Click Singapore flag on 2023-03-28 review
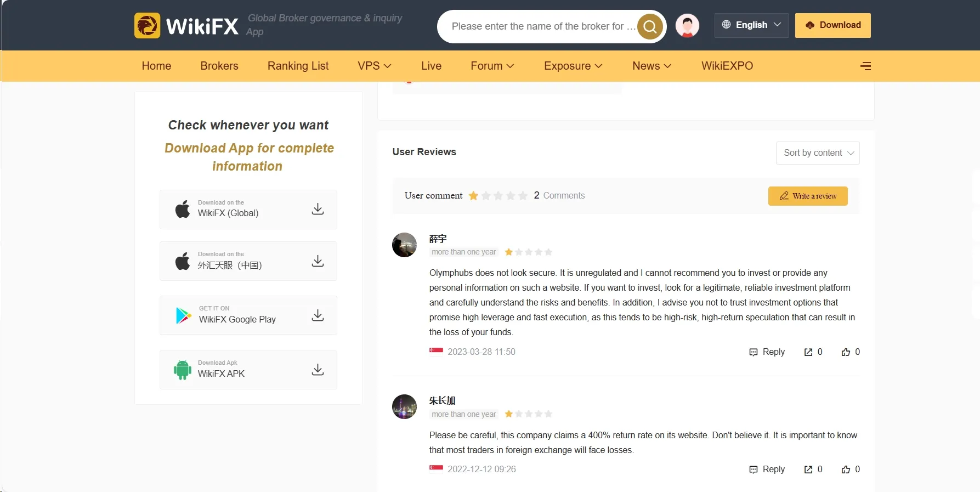980x492 pixels. 436,352
